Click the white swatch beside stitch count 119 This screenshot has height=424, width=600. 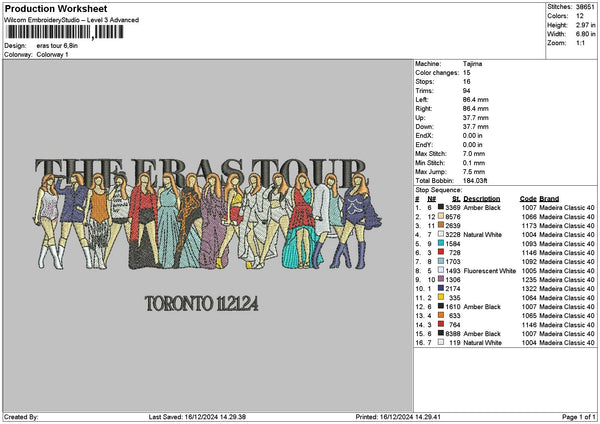[x=441, y=342]
